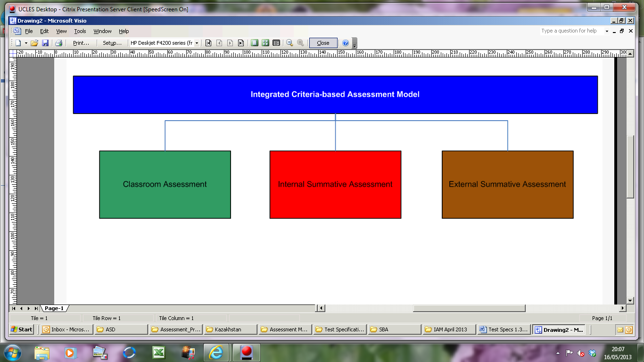Click the horizontal scrollbar thumb
The width and height of the screenshot is (644, 362).
click(x=469, y=308)
